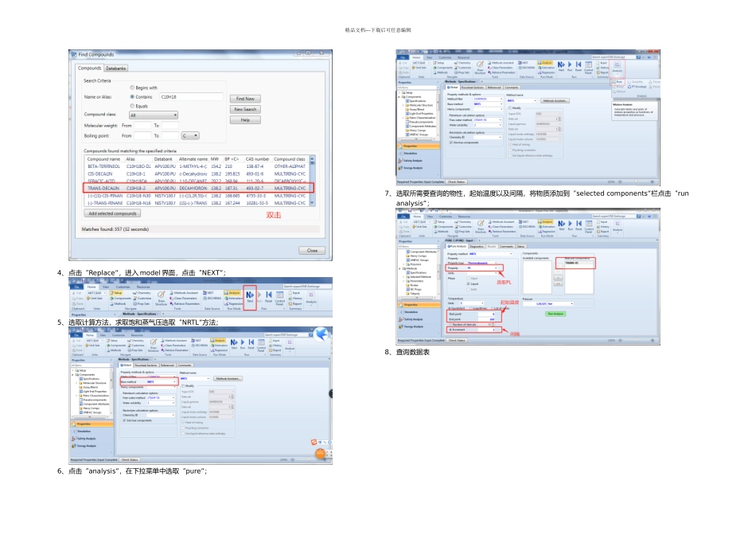Expand Components tree node in step 5 NRTL window
This screenshot has width=756, height=535.
(74, 375)
